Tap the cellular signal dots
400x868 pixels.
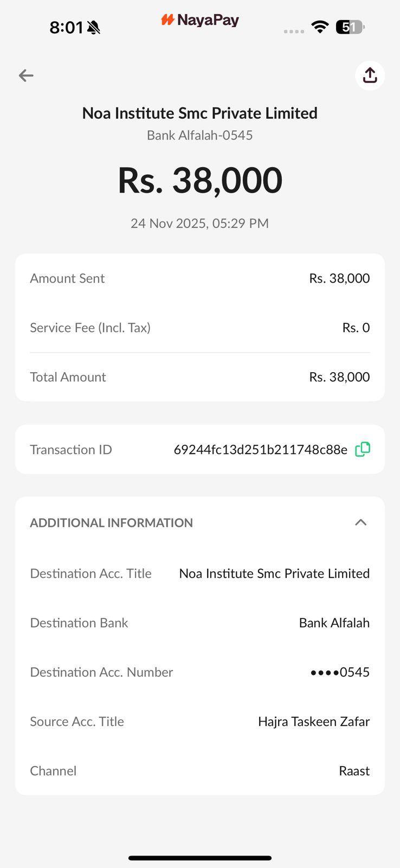coord(294,31)
